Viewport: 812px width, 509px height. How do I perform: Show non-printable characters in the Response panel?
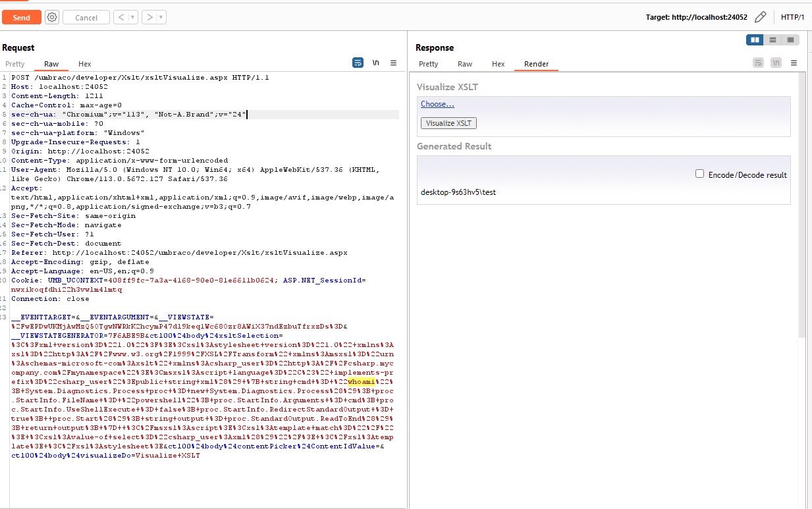coord(776,63)
